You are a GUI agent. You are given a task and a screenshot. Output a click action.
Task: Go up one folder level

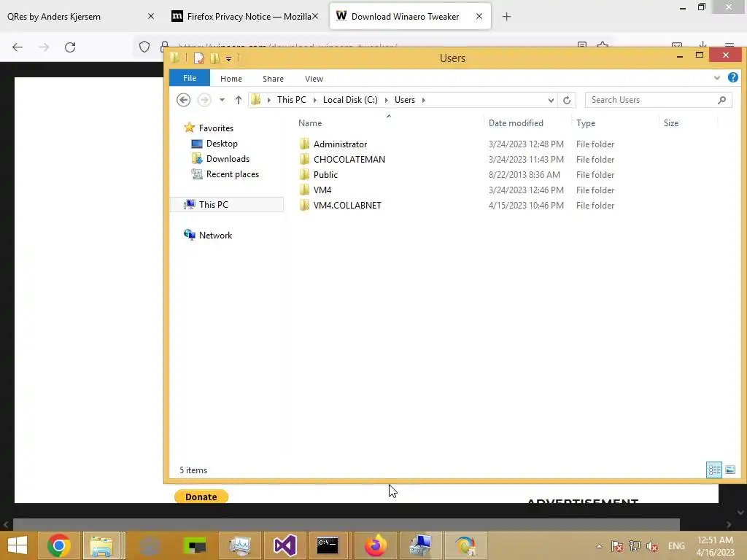pyautogui.click(x=239, y=100)
